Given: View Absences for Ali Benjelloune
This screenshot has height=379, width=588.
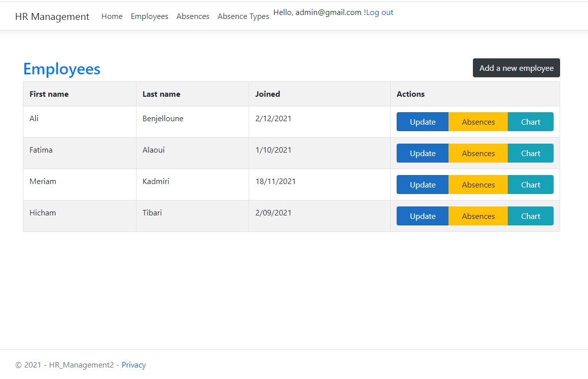Looking at the screenshot, I should click(478, 122).
